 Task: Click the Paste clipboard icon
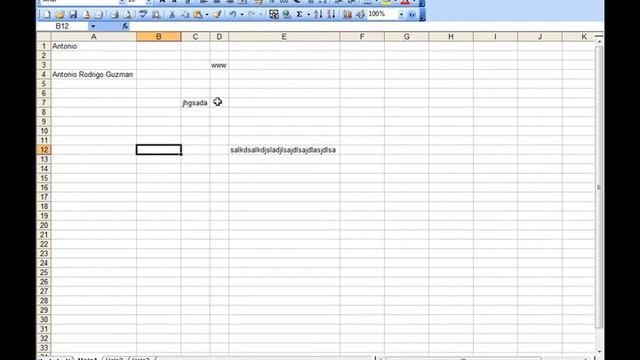click(x=198, y=15)
